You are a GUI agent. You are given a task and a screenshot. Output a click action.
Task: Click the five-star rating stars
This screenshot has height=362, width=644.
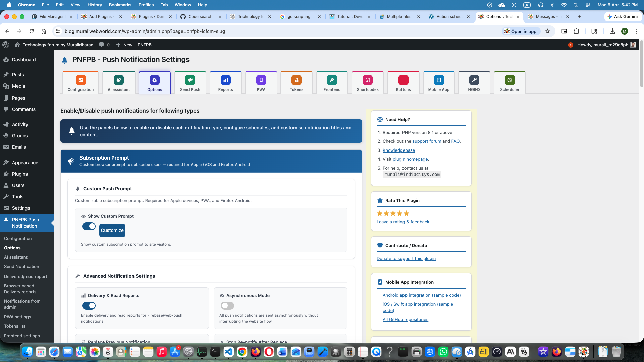click(393, 213)
